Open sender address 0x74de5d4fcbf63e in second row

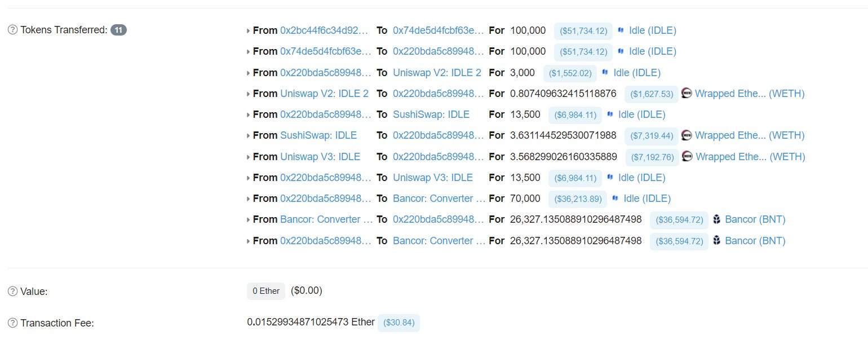coord(326,51)
